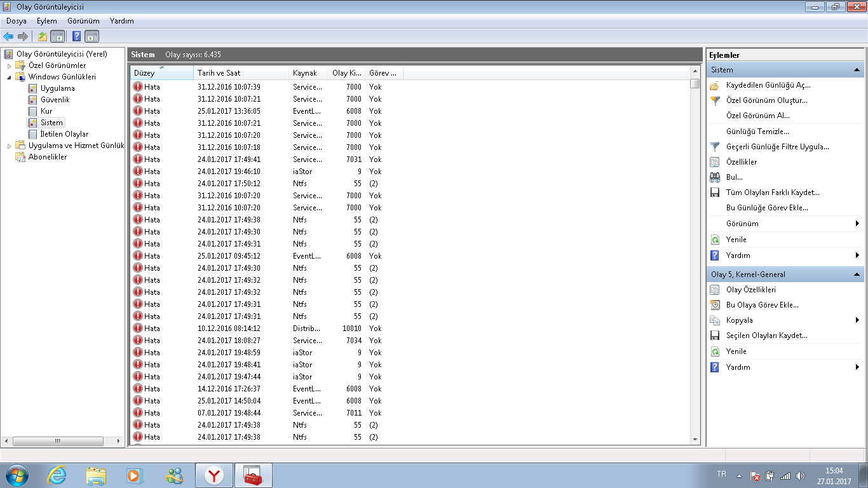The height and width of the screenshot is (488, 868).
Task: Toggle the console tree toolbar icon
Action: coord(57,36)
